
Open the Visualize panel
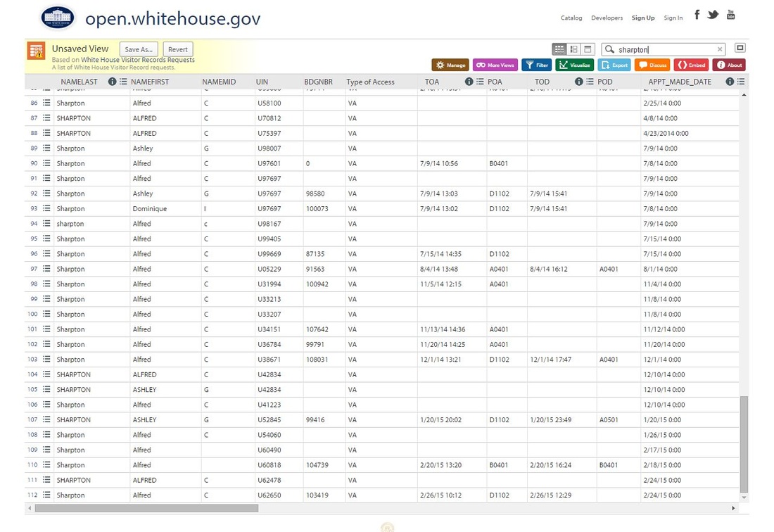click(x=575, y=65)
